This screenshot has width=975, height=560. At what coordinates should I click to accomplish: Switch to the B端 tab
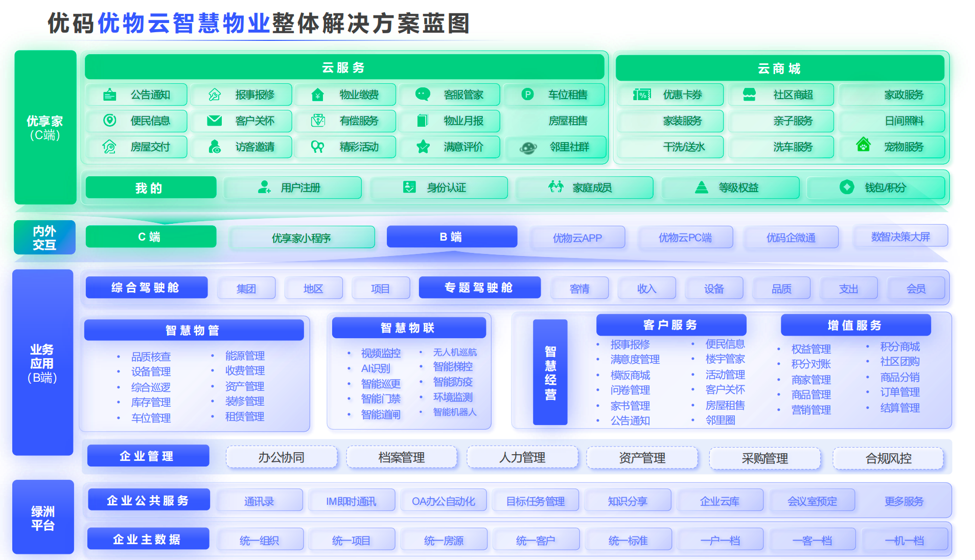[452, 237]
